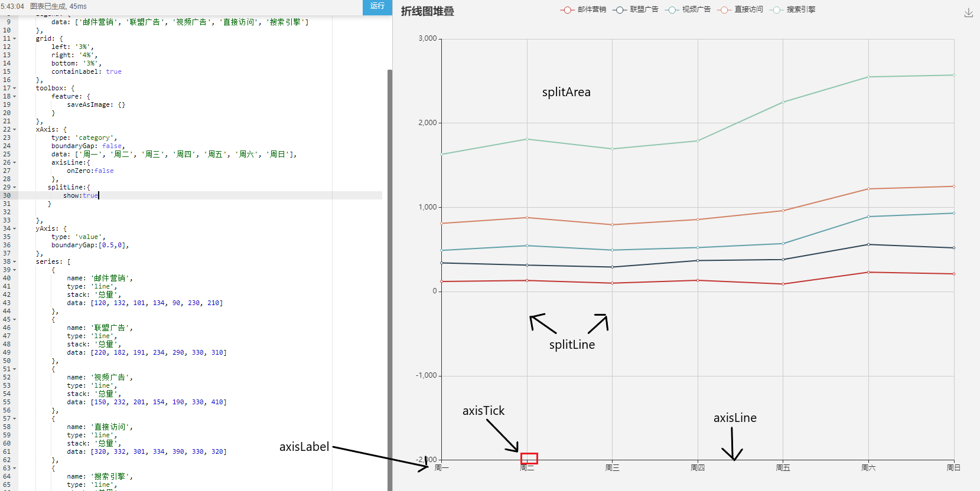Toggle the 直接访问 legend series
This screenshot has width=980, height=491.
(x=740, y=9)
